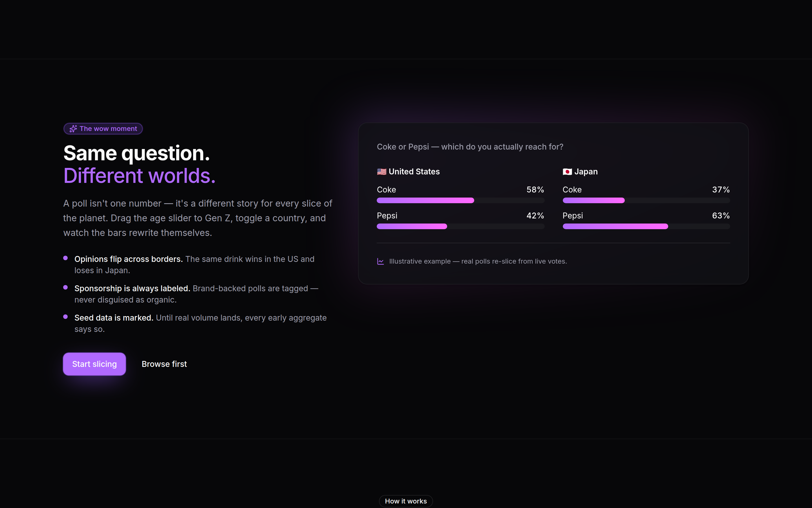This screenshot has width=812, height=508.
Task: Click the sparkle icon in the wow moment badge
Action: 73,129
